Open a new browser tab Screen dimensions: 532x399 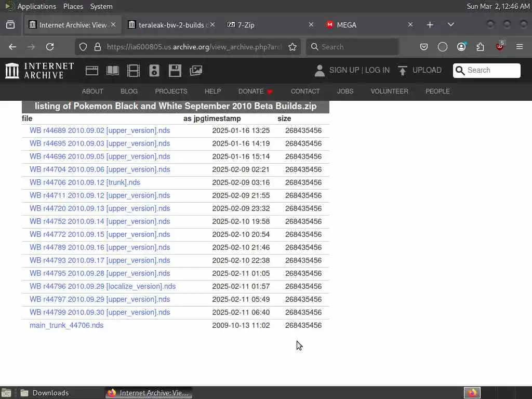point(430,25)
